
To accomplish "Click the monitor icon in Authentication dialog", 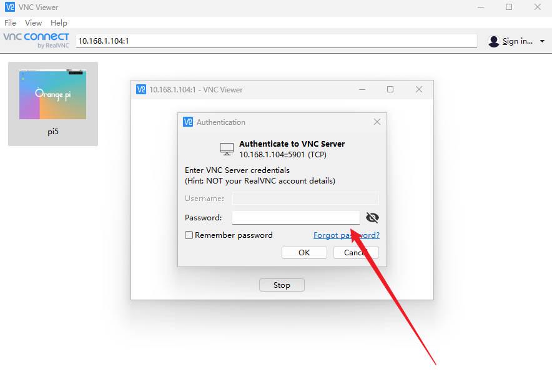I will pyautogui.click(x=227, y=149).
